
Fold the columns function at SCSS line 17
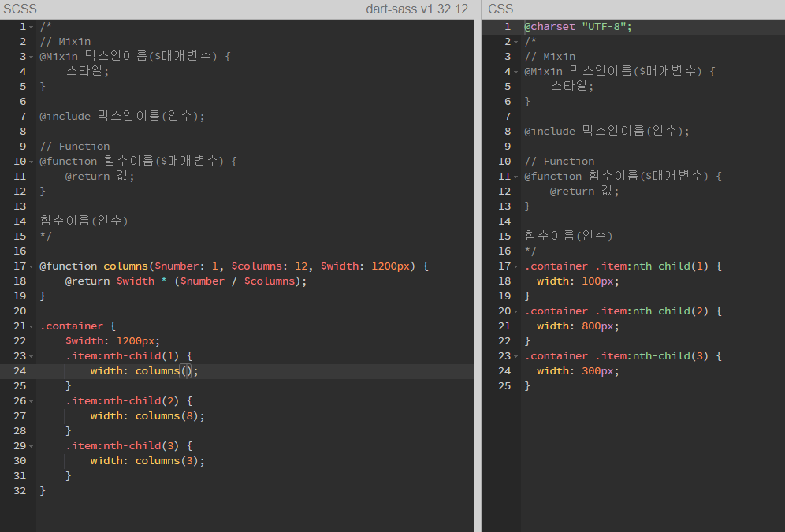31,266
